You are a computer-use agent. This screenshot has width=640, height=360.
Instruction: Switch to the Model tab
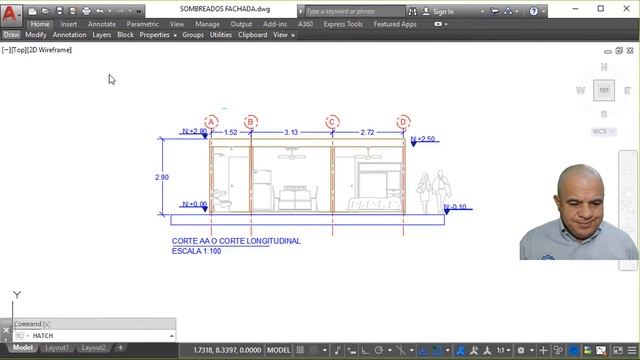[x=22, y=347]
